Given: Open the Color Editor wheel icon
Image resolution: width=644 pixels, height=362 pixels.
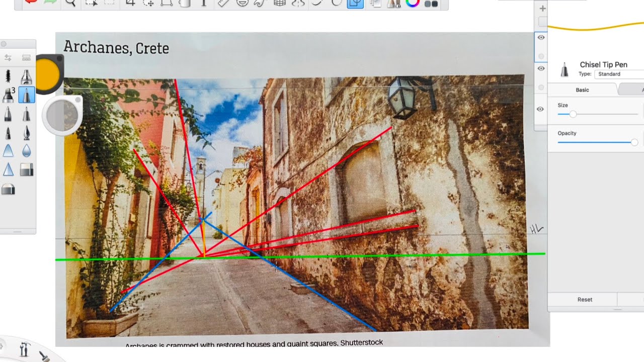Looking at the screenshot, I should (413, 3).
